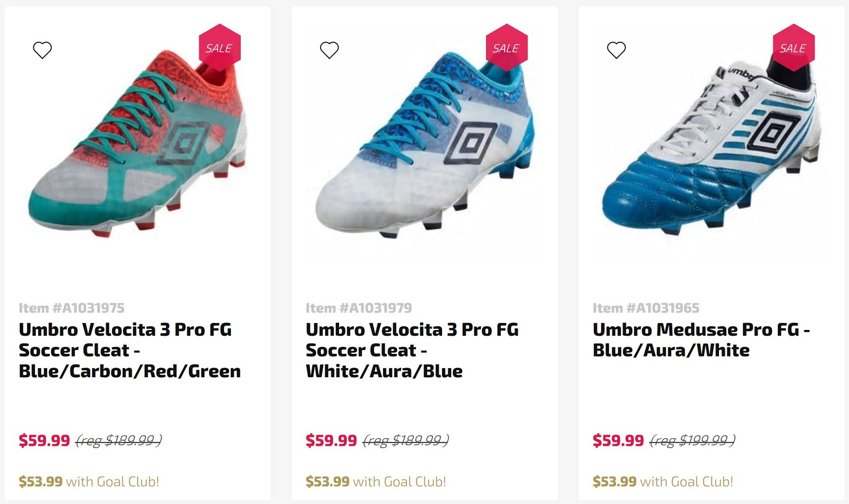Click SALE badge on White/Aura/Blue cleat
849x504 pixels.
coord(506,48)
